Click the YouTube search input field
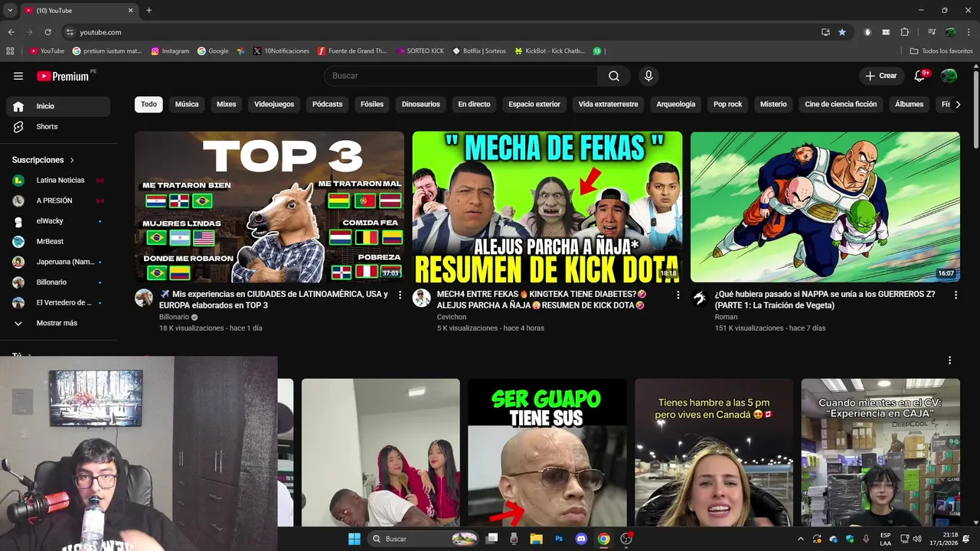This screenshot has width=980, height=551. pyautogui.click(x=461, y=76)
